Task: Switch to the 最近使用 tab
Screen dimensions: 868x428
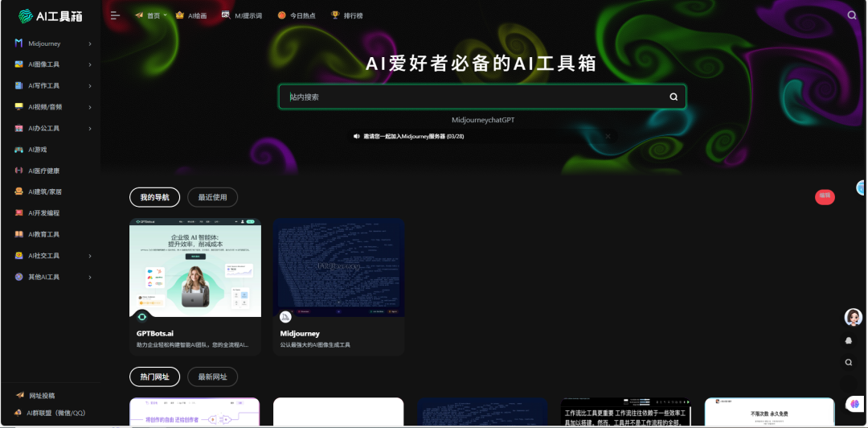Action: point(212,197)
